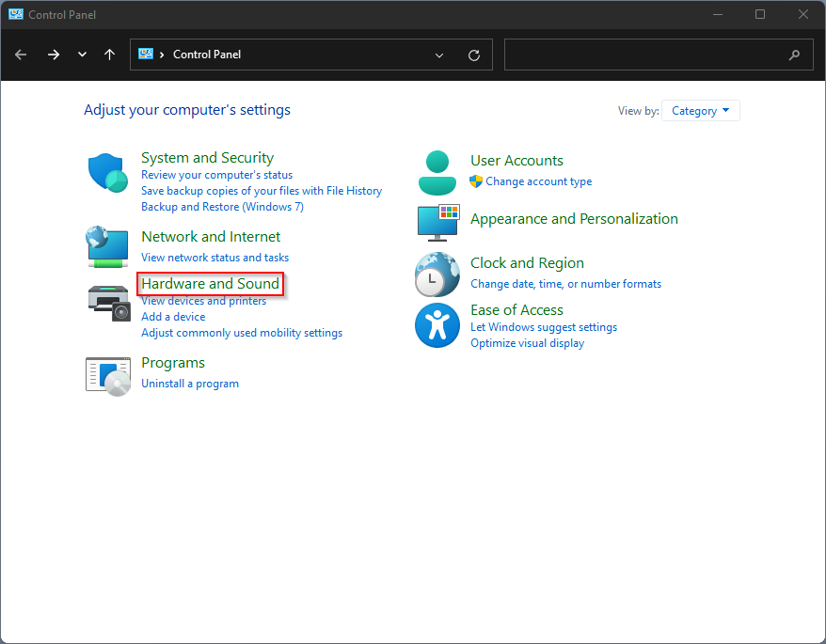The image size is (826, 644).
Task: Open Appearance and Personalization category
Action: pos(574,218)
